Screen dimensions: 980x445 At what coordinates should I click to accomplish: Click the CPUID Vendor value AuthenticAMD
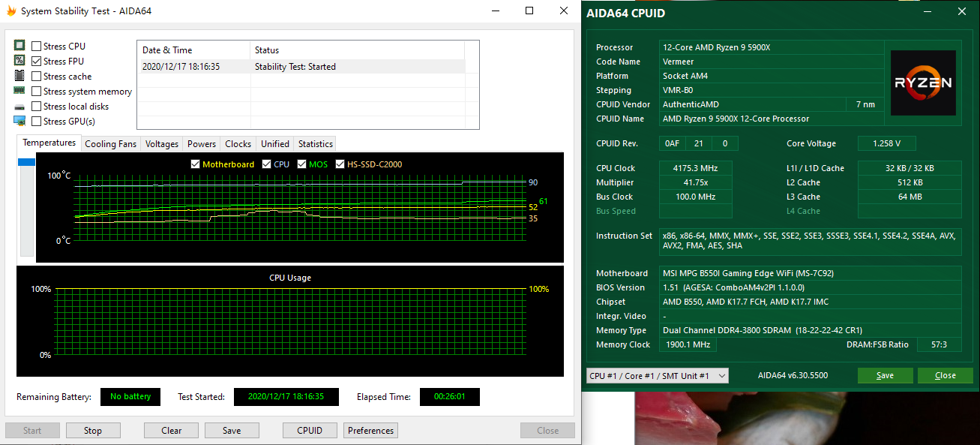point(752,104)
